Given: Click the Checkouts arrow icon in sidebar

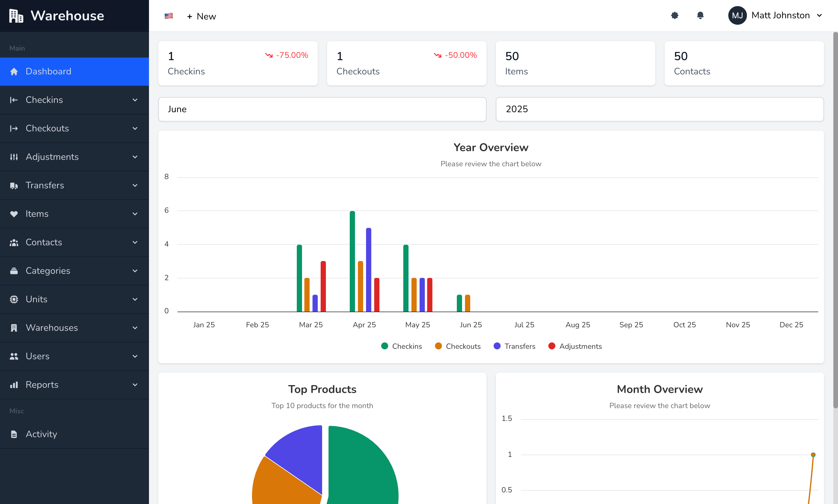Looking at the screenshot, I should (x=135, y=128).
